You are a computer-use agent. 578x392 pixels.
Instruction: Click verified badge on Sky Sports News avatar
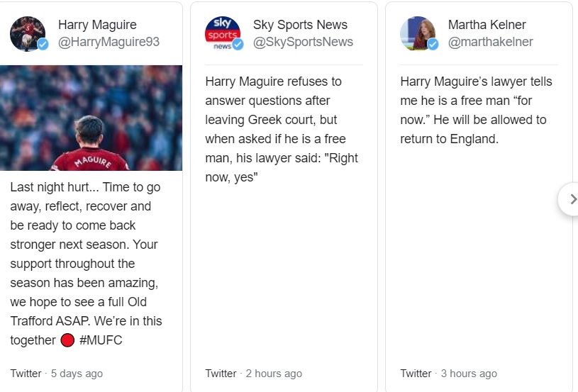(x=238, y=45)
